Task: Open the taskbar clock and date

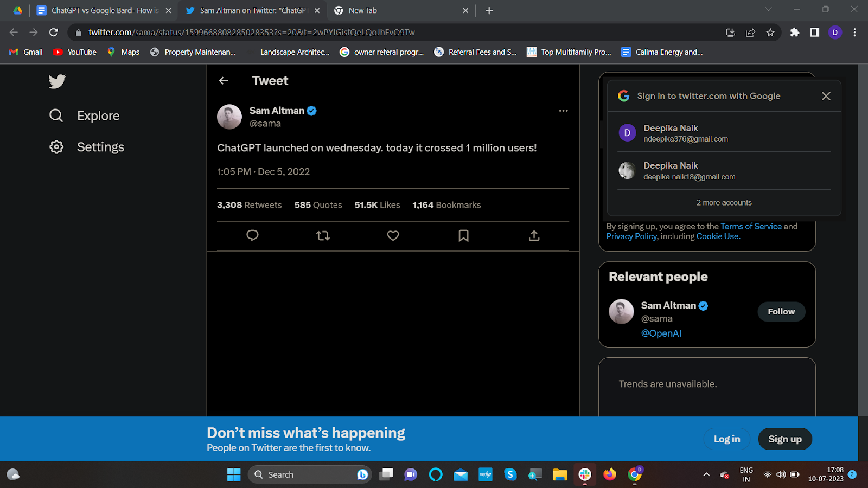Action: point(826,474)
